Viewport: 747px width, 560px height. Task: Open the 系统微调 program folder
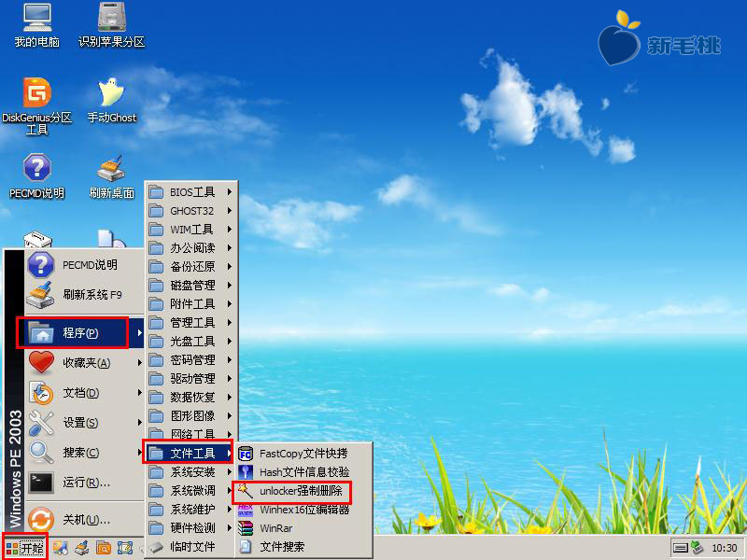pos(191,491)
